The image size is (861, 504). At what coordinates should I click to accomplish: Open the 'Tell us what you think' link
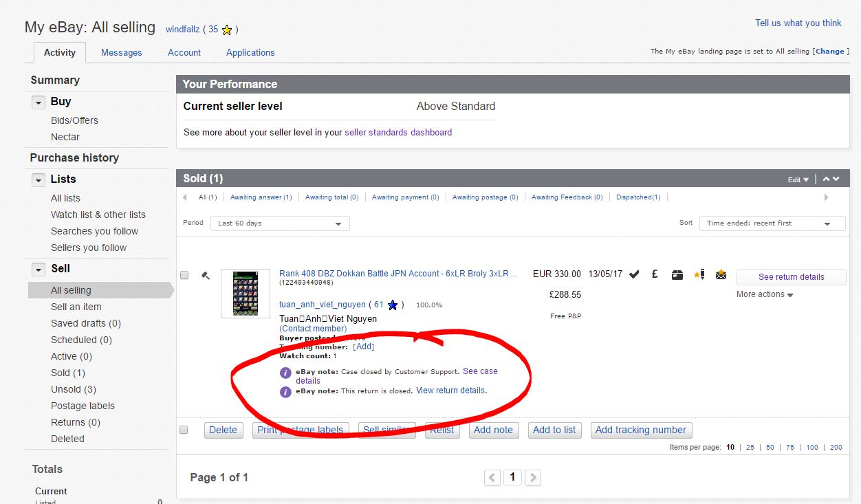coord(798,23)
